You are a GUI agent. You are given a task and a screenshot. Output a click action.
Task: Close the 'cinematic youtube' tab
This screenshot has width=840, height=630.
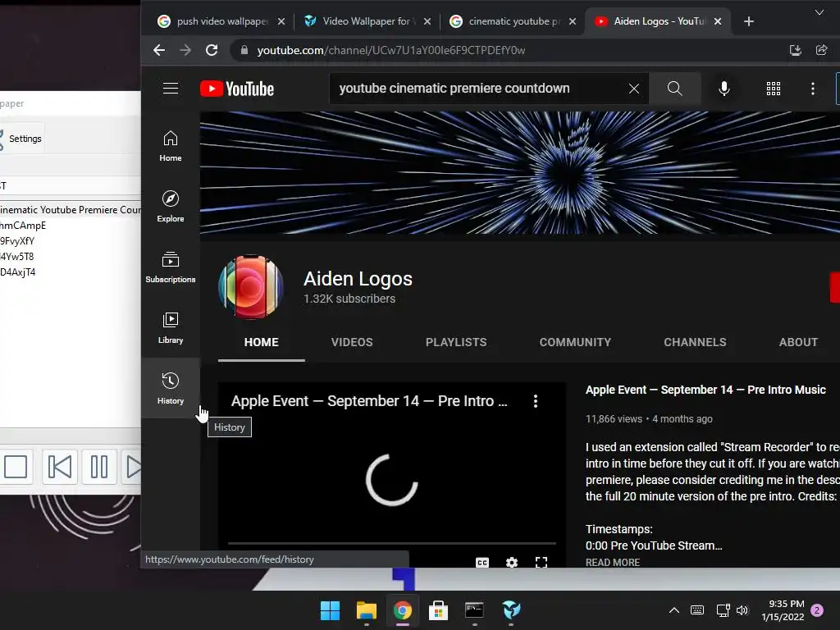point(573,21)
